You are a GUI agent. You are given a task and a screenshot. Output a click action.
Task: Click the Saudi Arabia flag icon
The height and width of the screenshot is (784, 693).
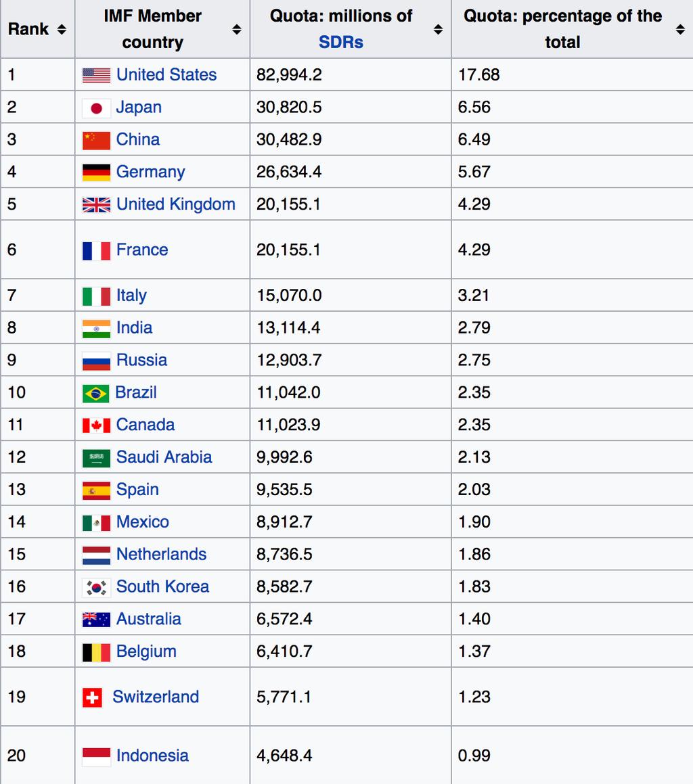[96, 458]
